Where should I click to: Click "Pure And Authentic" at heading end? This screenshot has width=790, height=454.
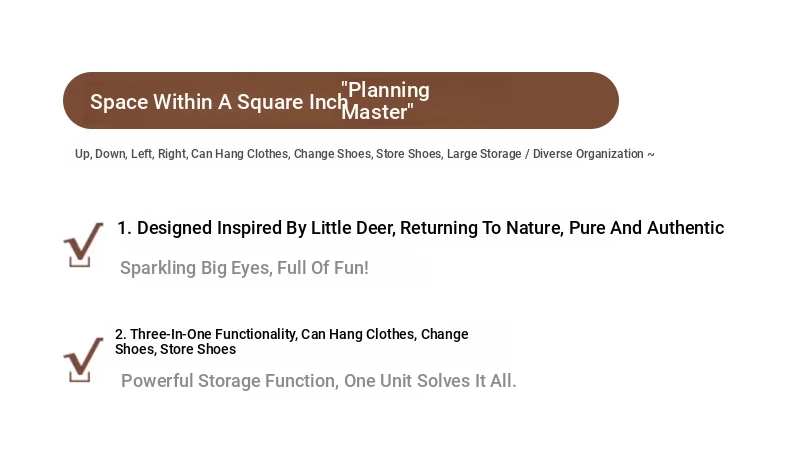point(646,228)
